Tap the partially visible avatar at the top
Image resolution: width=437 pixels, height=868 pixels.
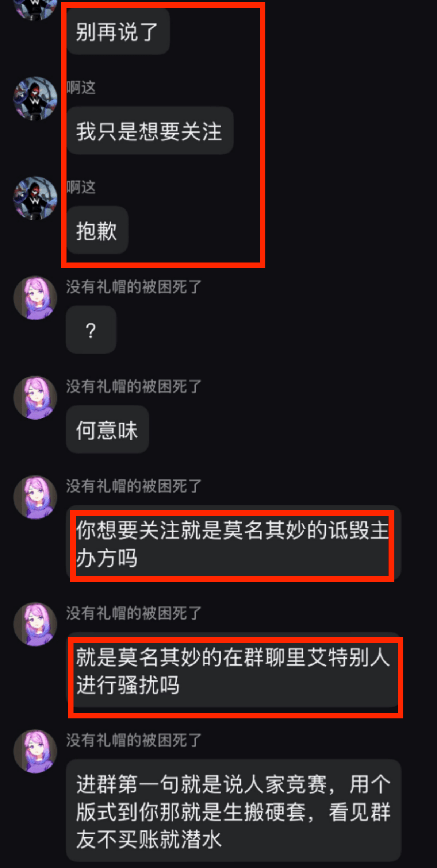click(x=35, y=10)
